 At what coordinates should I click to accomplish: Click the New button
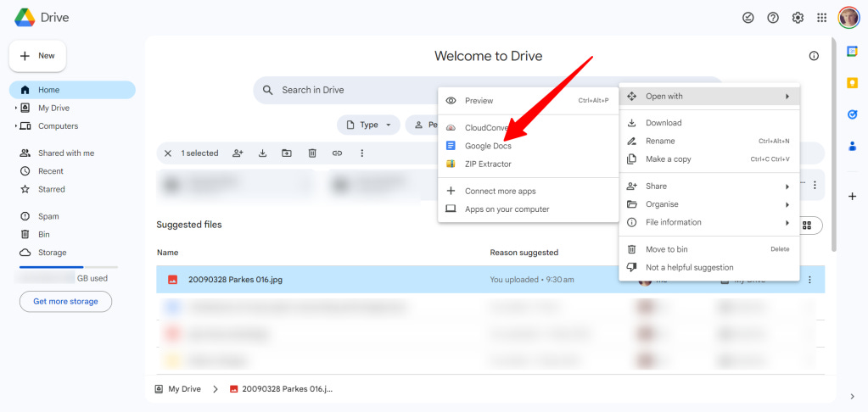coord(37,56)
